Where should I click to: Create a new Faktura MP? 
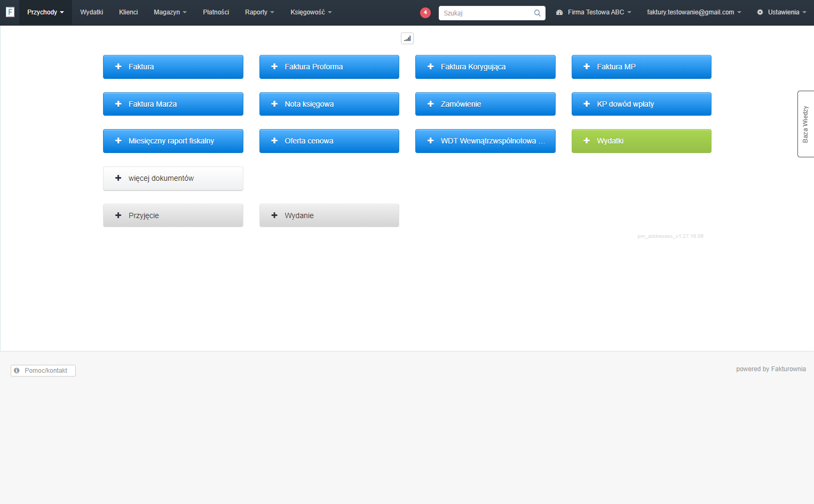642,67
